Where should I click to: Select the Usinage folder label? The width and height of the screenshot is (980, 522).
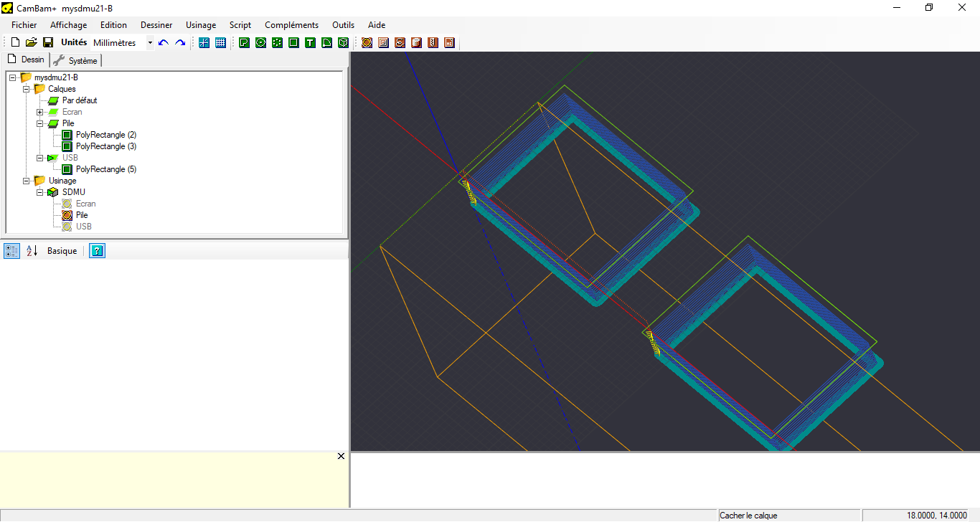[62, 181]
